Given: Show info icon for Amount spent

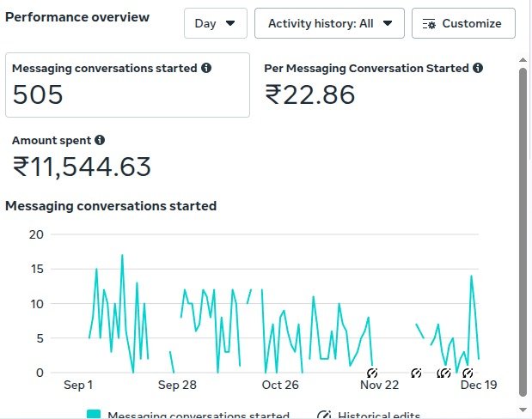Looking at the screenshot, I should [100, 140].
